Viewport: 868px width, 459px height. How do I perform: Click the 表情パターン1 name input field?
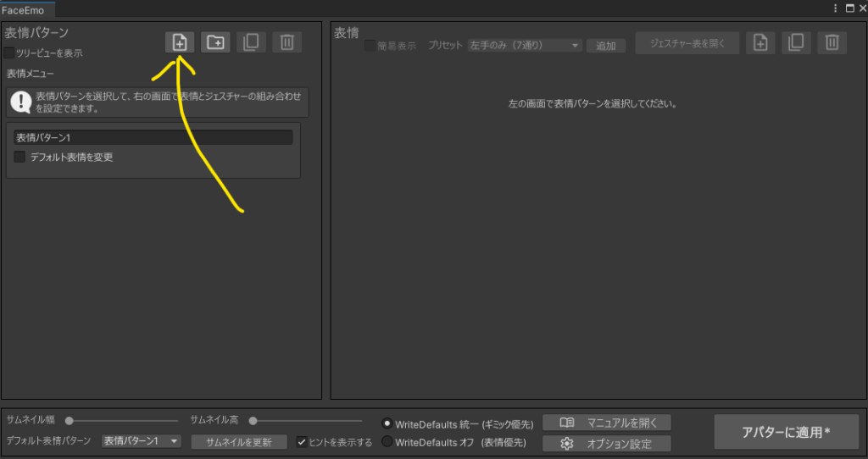pos(153,137)
